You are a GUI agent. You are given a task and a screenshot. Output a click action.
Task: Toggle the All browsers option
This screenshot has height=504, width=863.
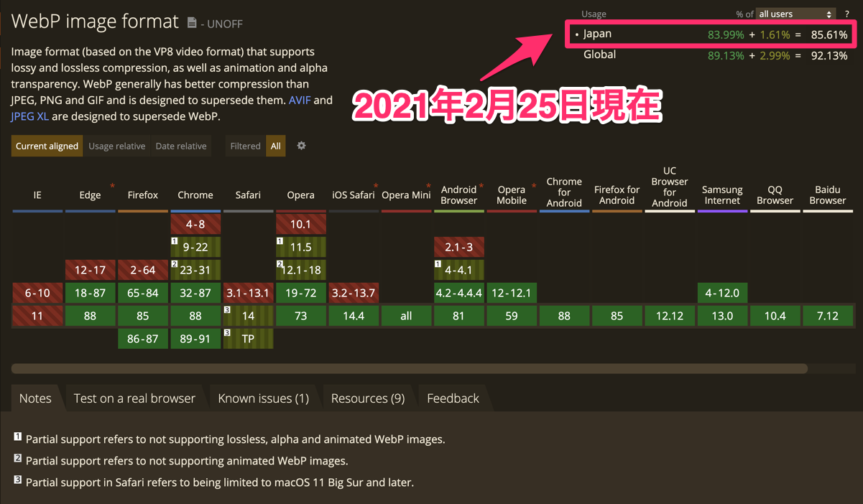(276, 146)
